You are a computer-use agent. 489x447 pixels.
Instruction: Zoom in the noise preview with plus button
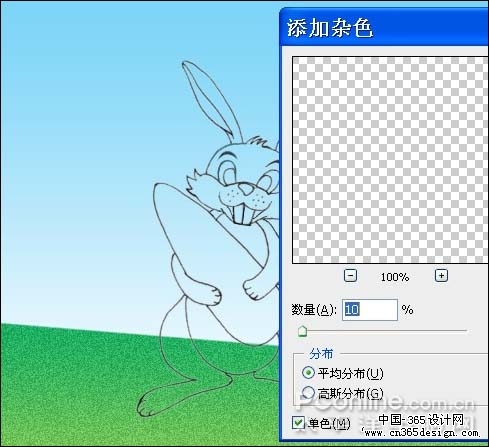pos(441,276)
